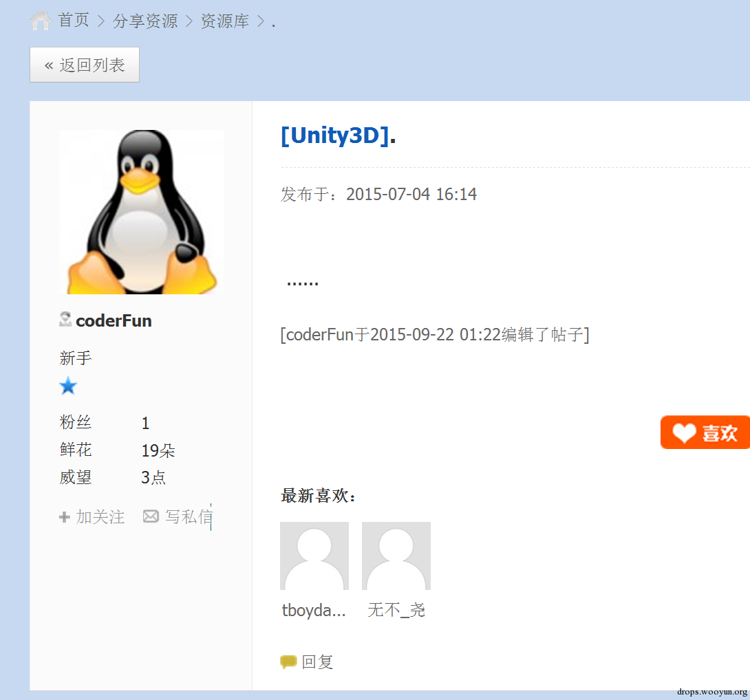Image resolution: width=750 pixels, height=700 pixels.
Task: Go to 分享资源 breadcrumb section
Action: tap(145, 21)
